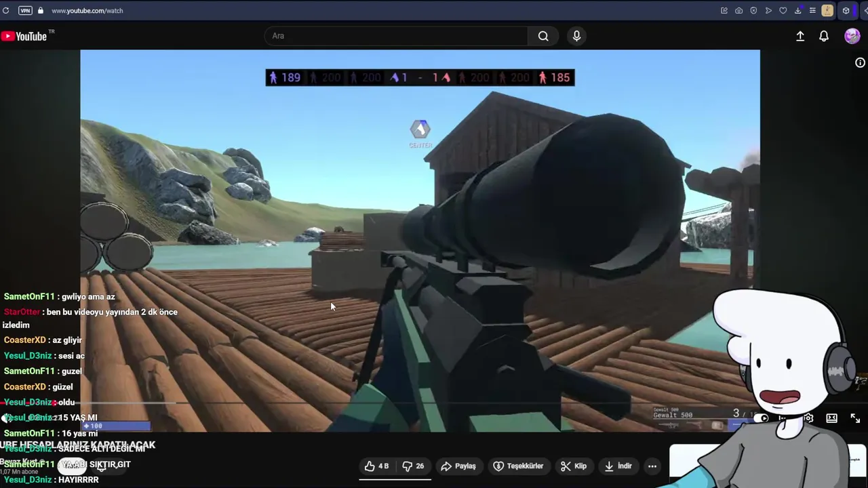The image size is (868, 488).
Task: Start voice search with microphone icon
Action: tap(576, 36)
